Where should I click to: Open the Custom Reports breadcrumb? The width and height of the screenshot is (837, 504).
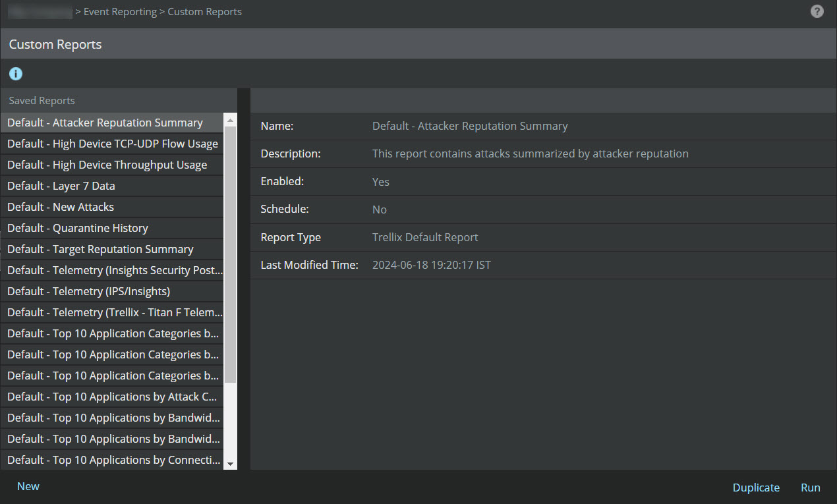pos(204,12)
